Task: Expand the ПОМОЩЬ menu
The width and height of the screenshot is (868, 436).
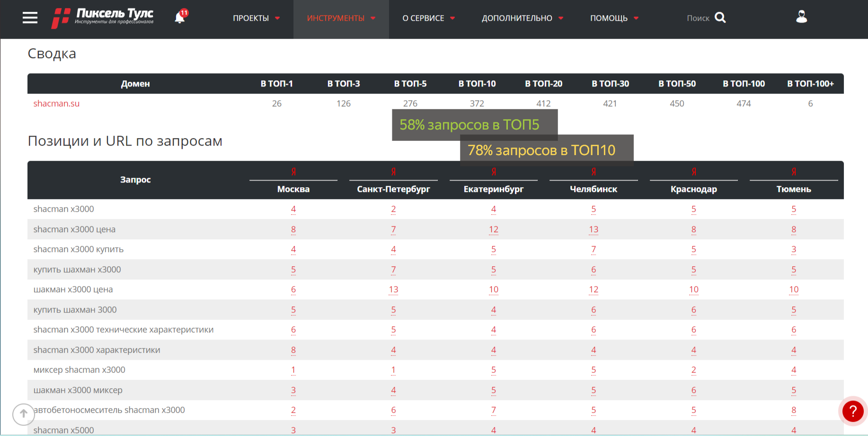Action: [614, 18]
